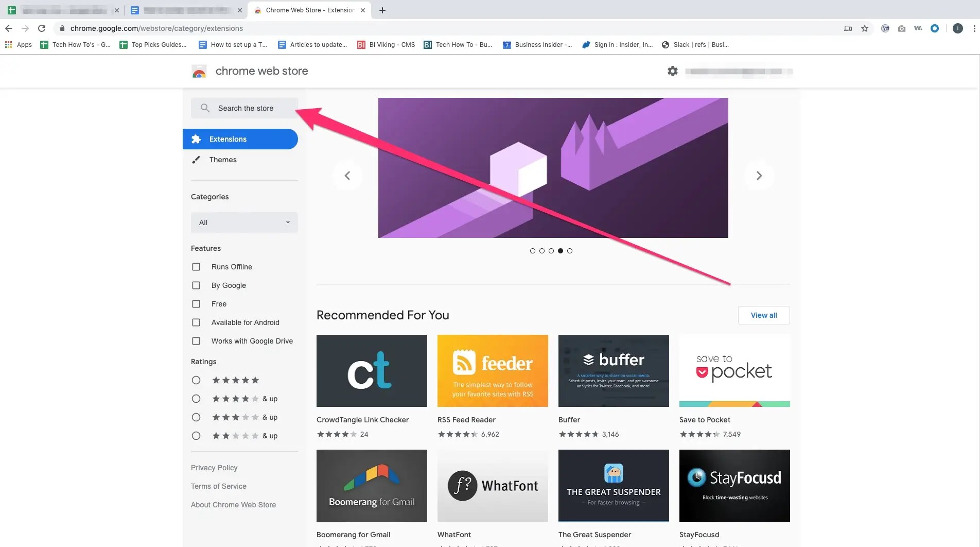Screen dimensions: 980x547
Task: Switch to the second browser tab
Action: tap(186, 10)
